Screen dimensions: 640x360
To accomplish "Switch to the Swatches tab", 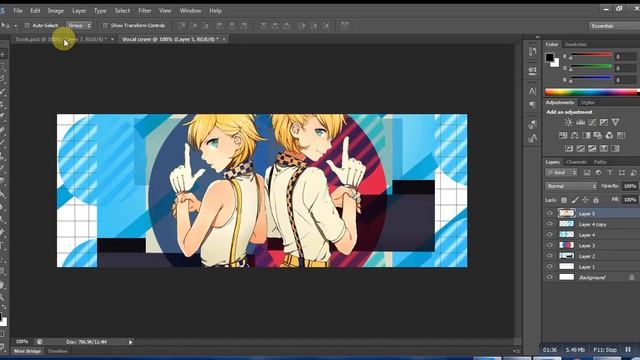I will 576,44.
